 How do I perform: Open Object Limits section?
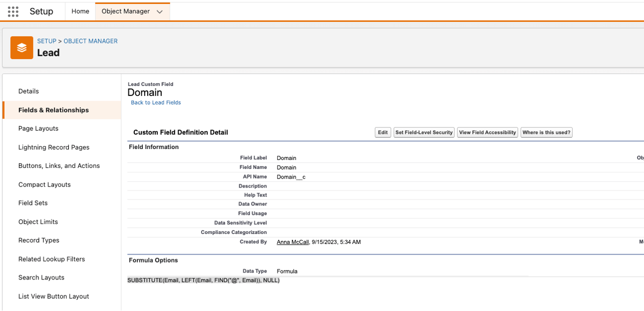click(x=38, y=221)
